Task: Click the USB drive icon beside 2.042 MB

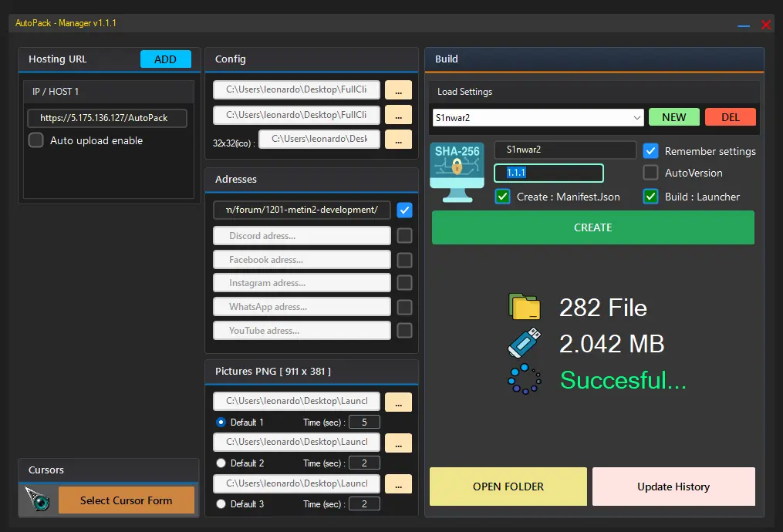Action: [x=525, y=342]
